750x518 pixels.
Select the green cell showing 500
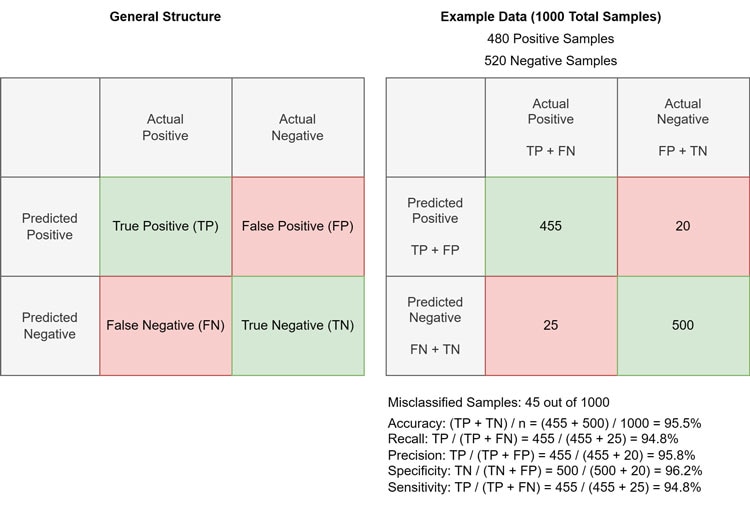click(683, 325)
